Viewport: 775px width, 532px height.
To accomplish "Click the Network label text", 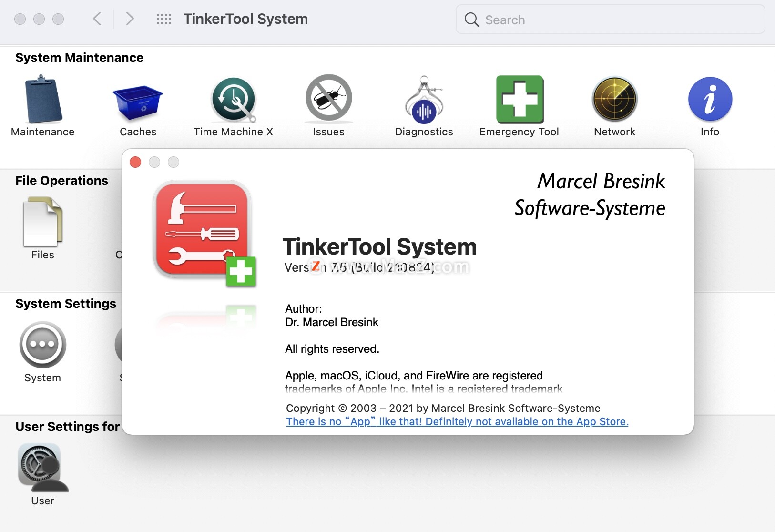I will point(615,132).
